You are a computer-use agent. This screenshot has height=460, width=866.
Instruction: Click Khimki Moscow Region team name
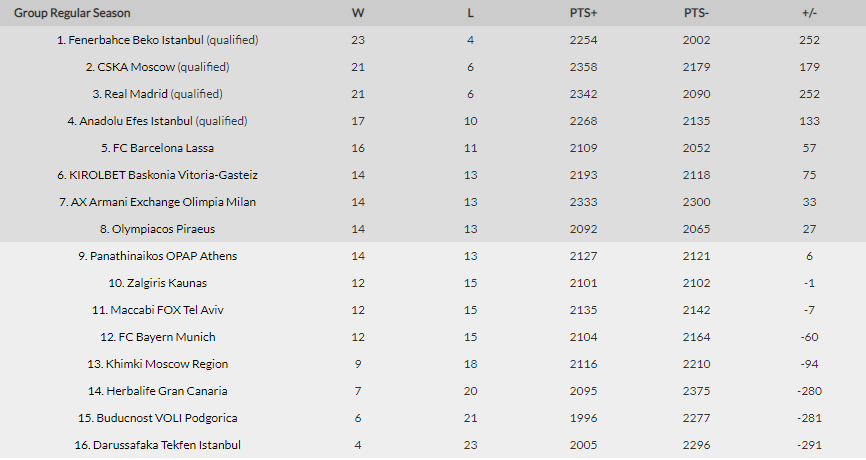coord(164,364)
